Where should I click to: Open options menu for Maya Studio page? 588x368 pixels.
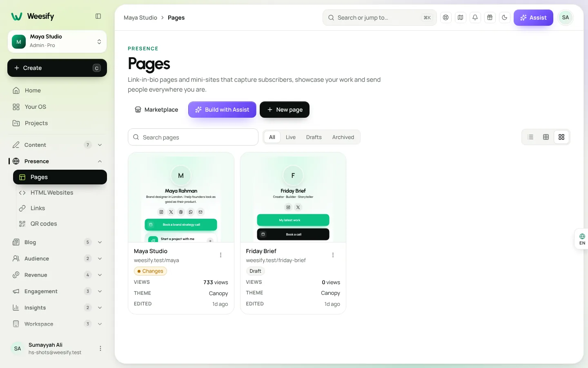tap(221, 255)
